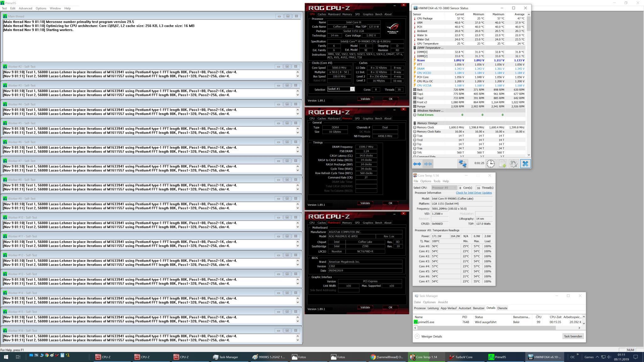This screenshot has height=362, width=644.
Task: Open the CPU-Z Socket #1 selection dropdown
Action: 352,89
